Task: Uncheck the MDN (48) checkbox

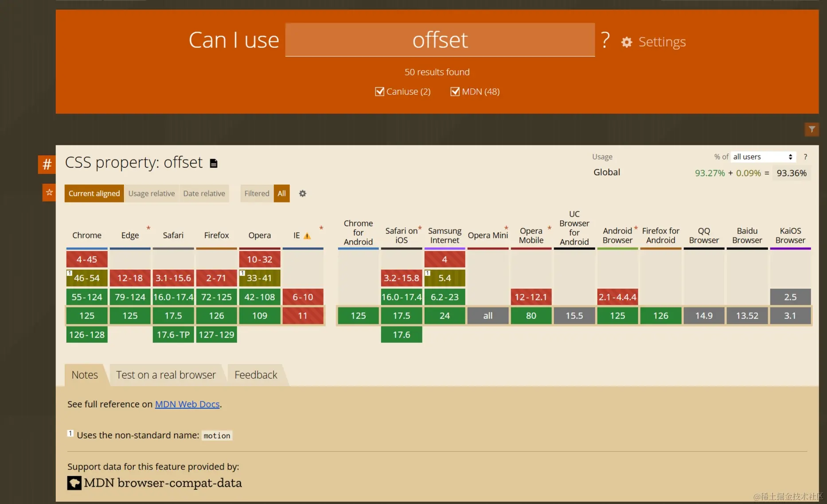Action: coord(455,92)
